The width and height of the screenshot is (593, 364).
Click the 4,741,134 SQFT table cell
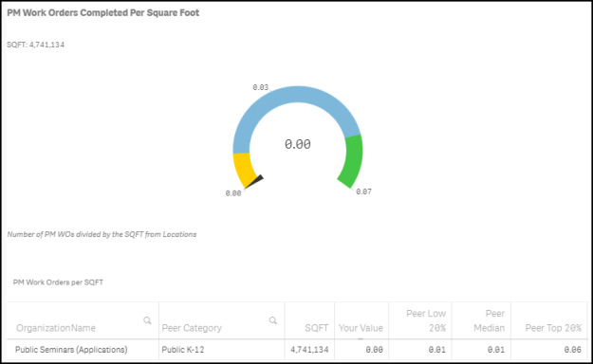coord(309,350)
